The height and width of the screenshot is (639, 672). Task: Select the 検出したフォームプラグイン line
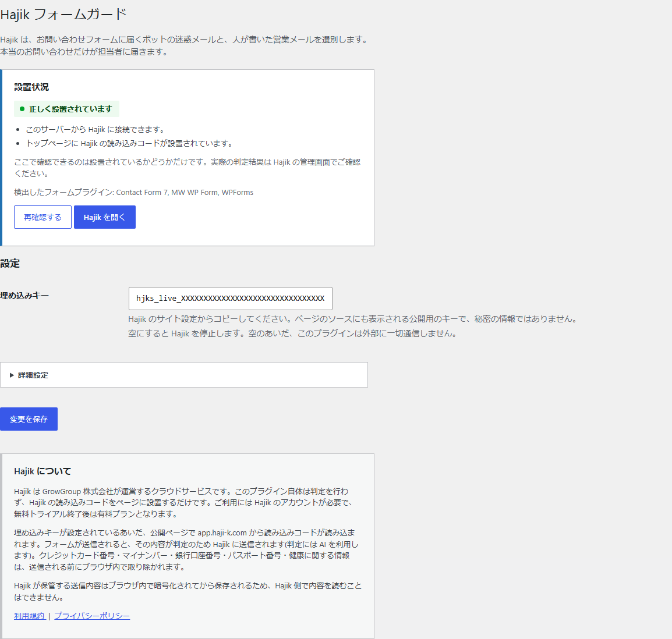[x=134, y=192]
